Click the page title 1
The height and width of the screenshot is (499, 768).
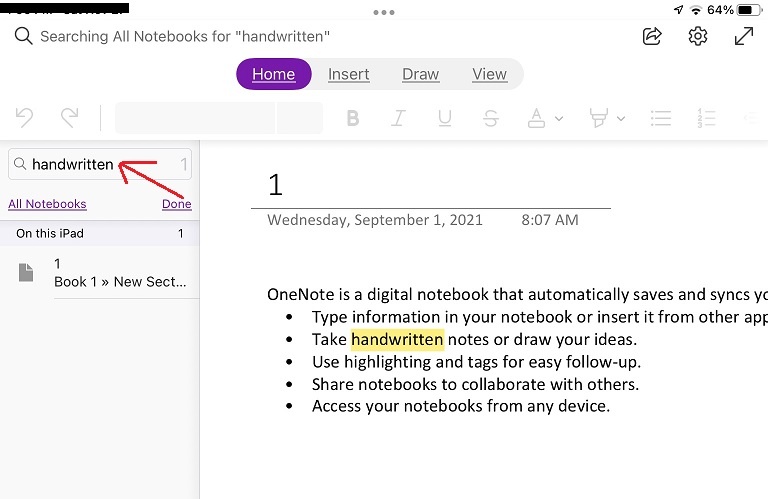(276, 185)
